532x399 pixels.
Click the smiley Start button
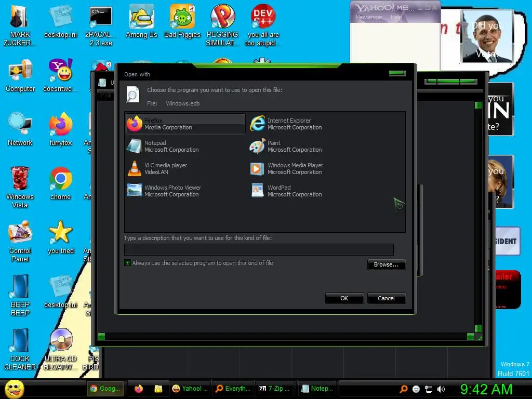click(14, 389)
